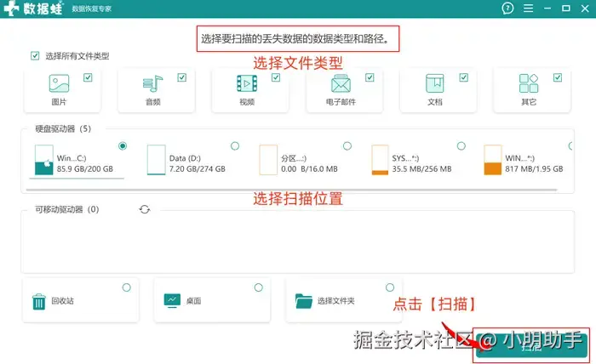Screen dimensions: 596x364
Task: Click the SYS 256 MB drive icon
Action: 380,160
